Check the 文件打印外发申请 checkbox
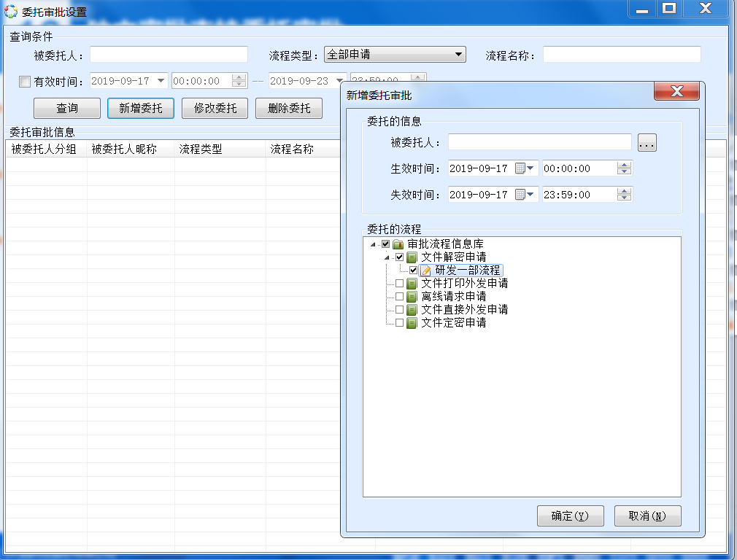 [x=400, y=284]
